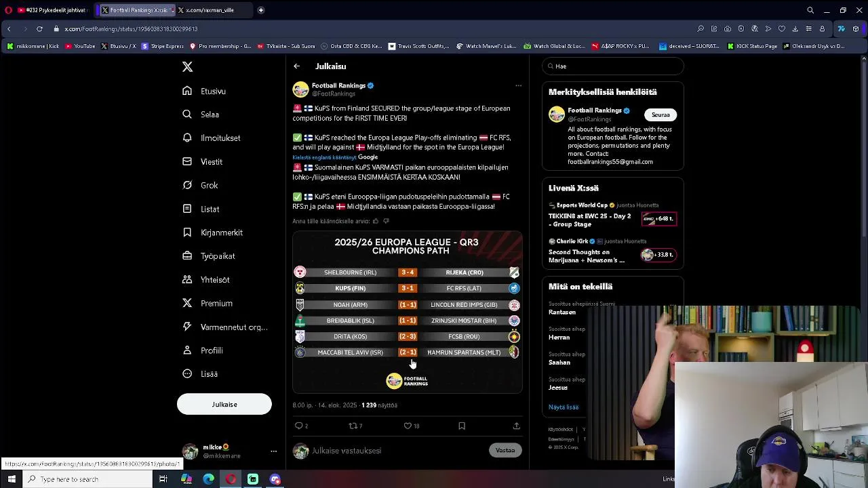This screenshot has width=868, height=488.
Task: Open Grok from sidebar
Action: (200, 185)
